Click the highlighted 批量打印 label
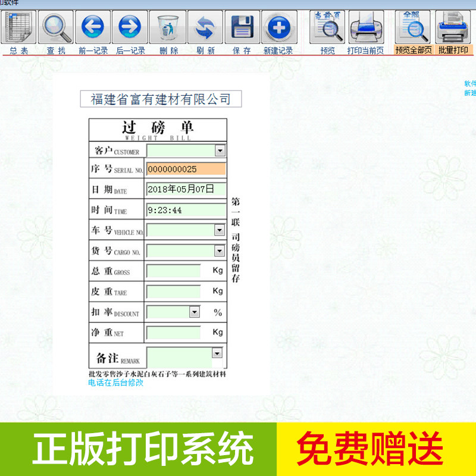 (453, 50)
